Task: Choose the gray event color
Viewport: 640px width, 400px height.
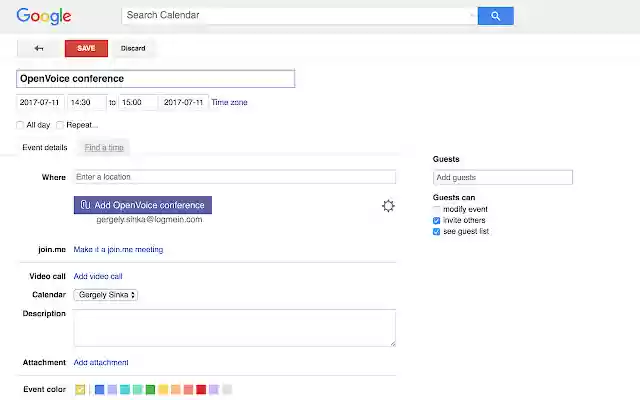Action: coord(227,389)
